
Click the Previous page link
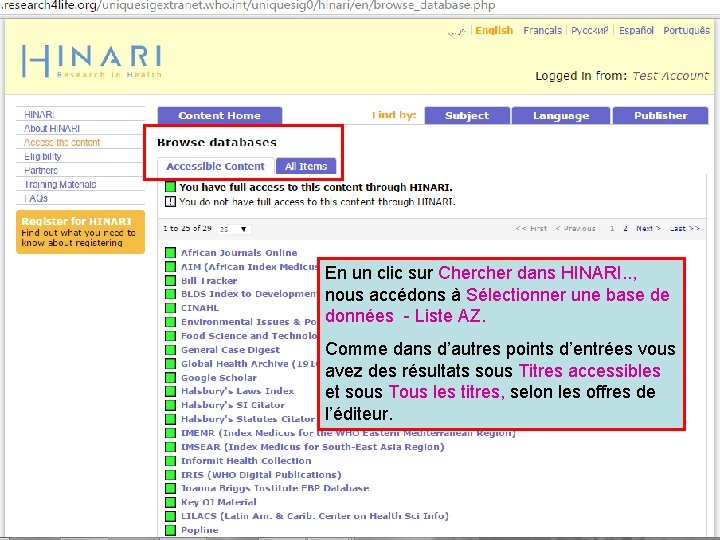575,228
